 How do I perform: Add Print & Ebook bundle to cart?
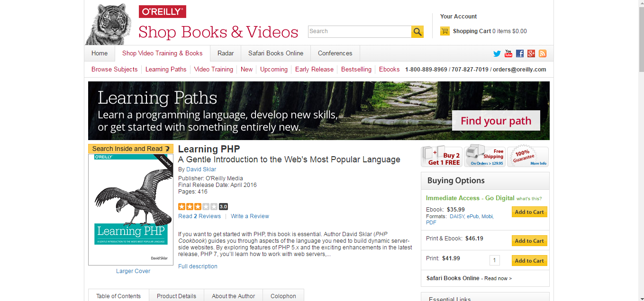click(x=529, y=241)
